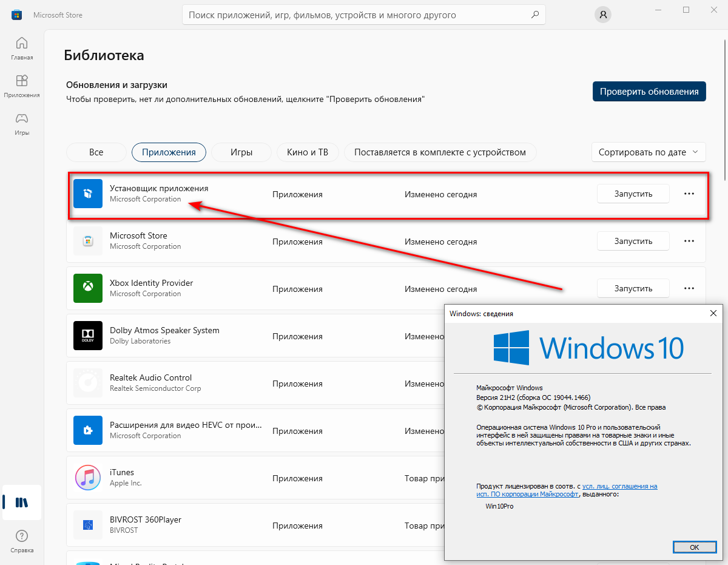Expand the 'Сортировать по дате' sort dropdown

click(648, 152)
